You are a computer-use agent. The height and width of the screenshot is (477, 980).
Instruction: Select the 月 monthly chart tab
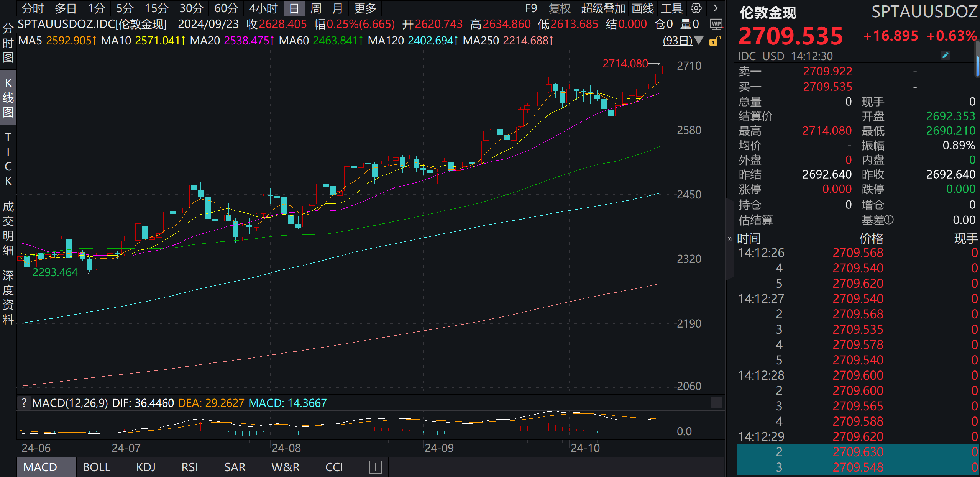coord(338,8)
